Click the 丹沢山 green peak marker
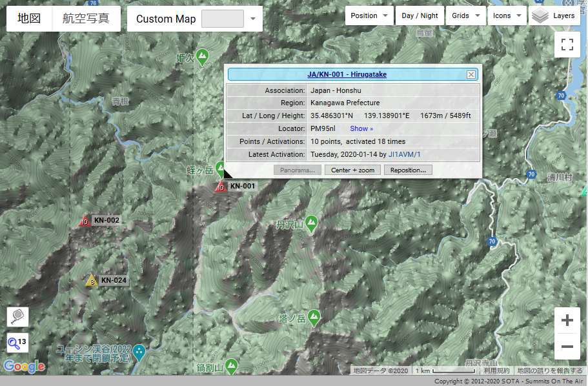The width and height of the screenshot is (588, 386). (x=312, y=223)
